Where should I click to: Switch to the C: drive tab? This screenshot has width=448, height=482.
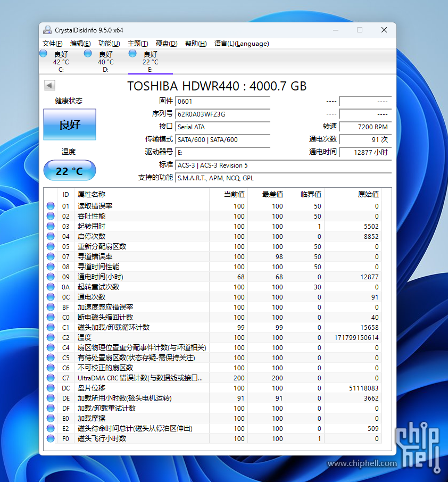(61, 62)
